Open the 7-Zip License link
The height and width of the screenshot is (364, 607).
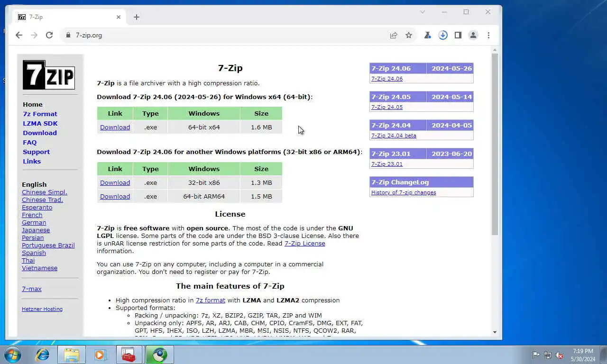304,243
